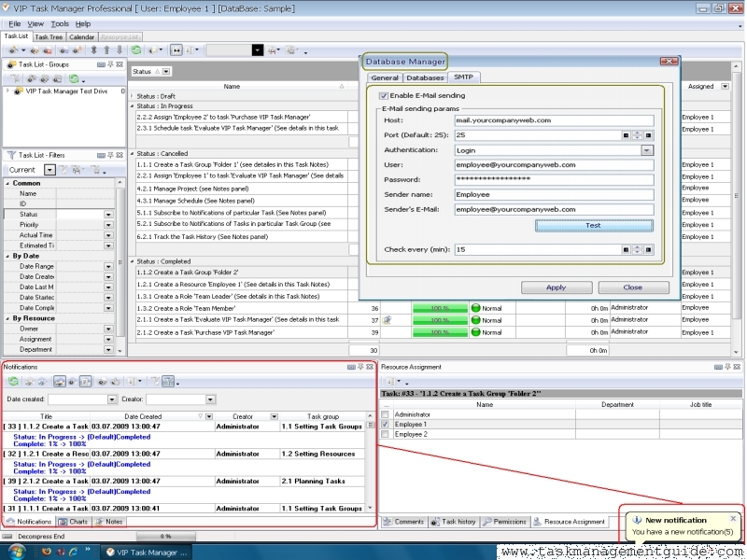Click Close button in Database Manager
Image resolution: width=747 pixels, height=560 pixels.
coord(633,287)
